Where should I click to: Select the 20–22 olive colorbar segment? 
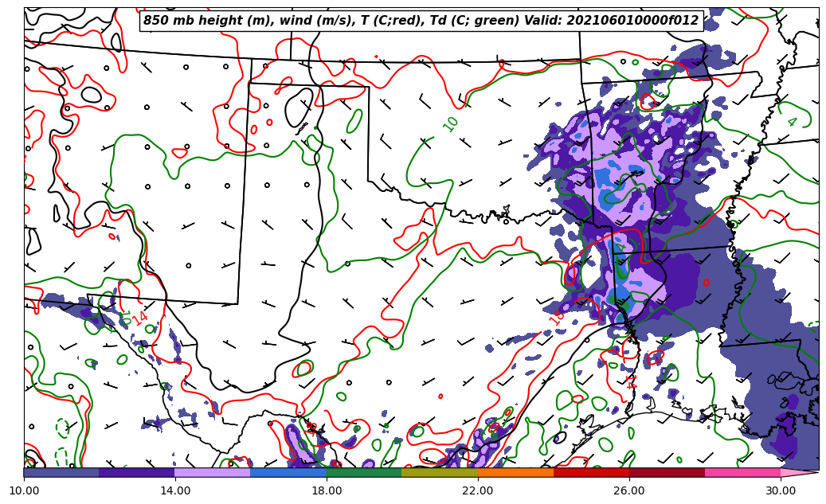click(x=440, y=472)
